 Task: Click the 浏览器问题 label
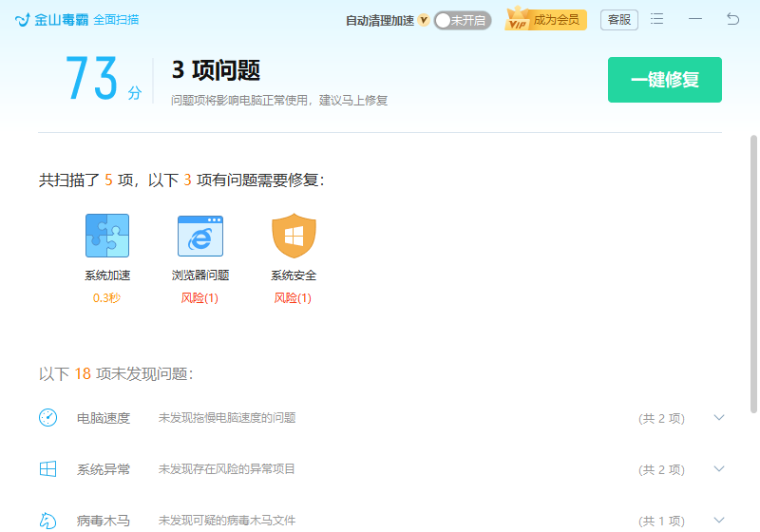pyautogui.click(x=200, y=275)
